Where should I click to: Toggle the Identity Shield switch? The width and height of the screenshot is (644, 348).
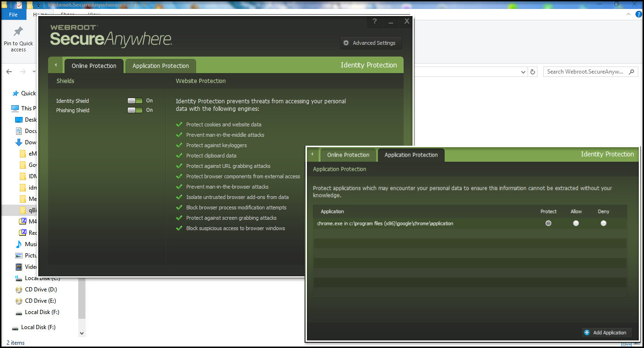(135, 101)
